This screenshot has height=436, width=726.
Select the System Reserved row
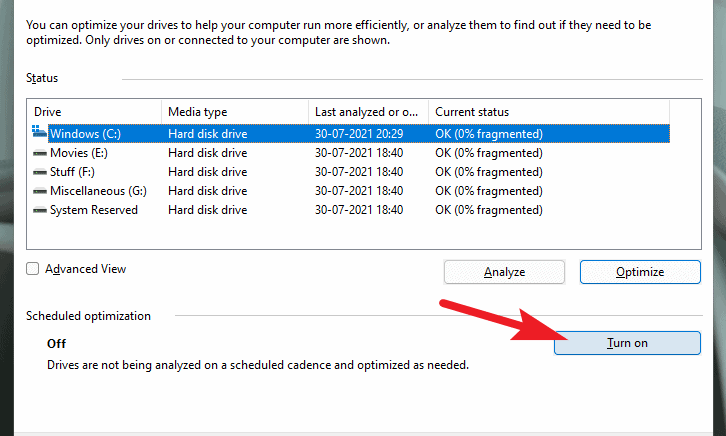348,210
